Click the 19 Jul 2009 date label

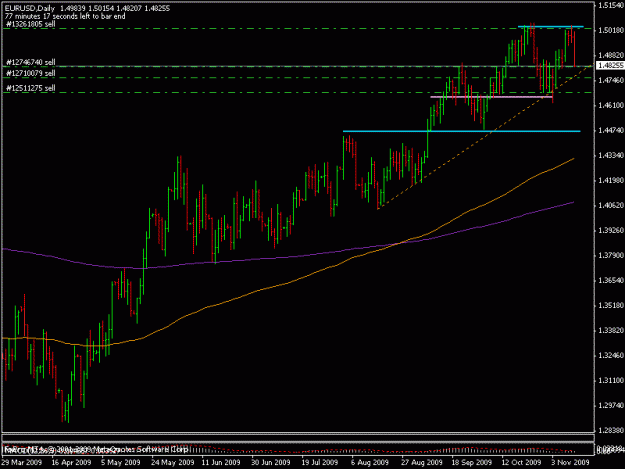click(320, 462)
